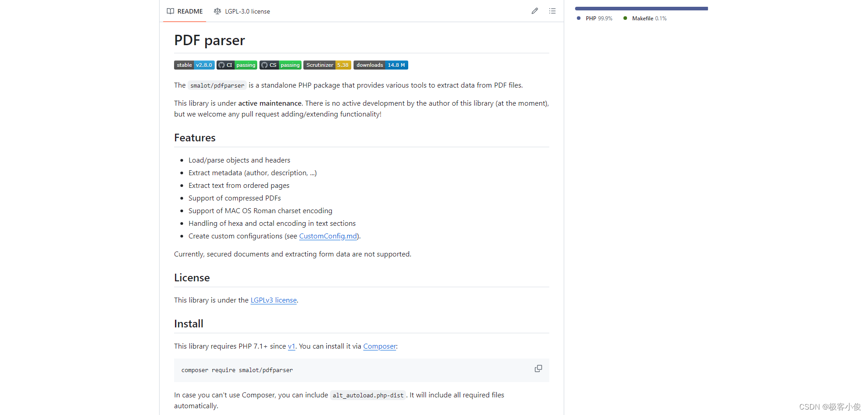Click 'Support of MAC OS Roman charset encoding'
Screen dimensions: 868x415
(x=260, y=211)
